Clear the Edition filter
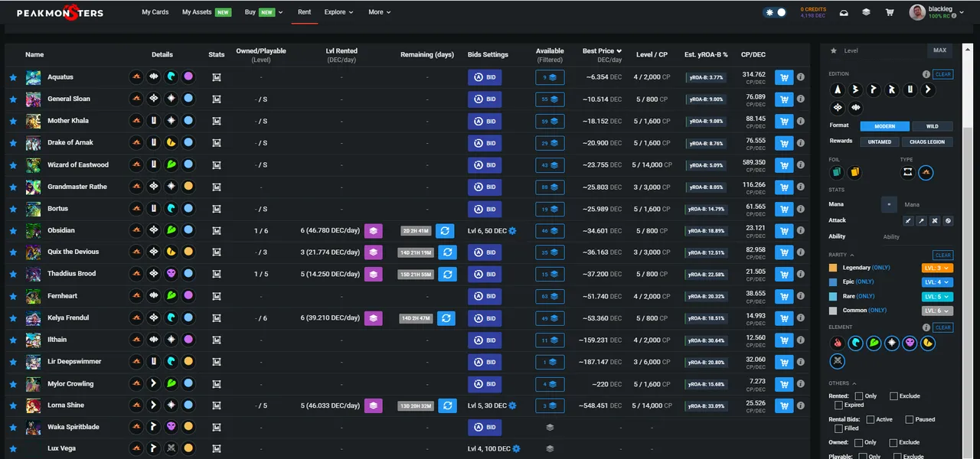The height and width of the screenshot is (459, 980). [943, 74]
